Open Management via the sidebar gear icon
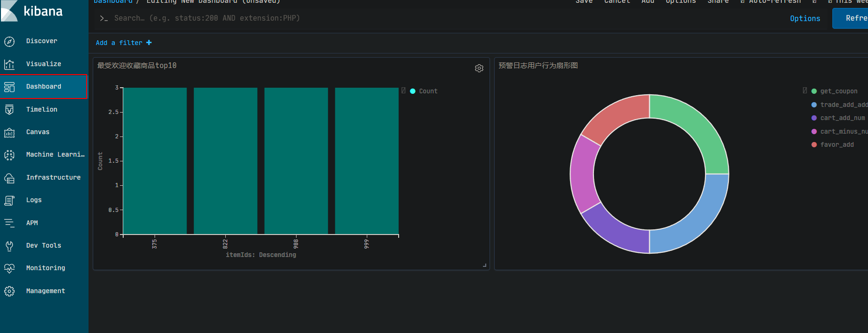 tap(9, 291)
